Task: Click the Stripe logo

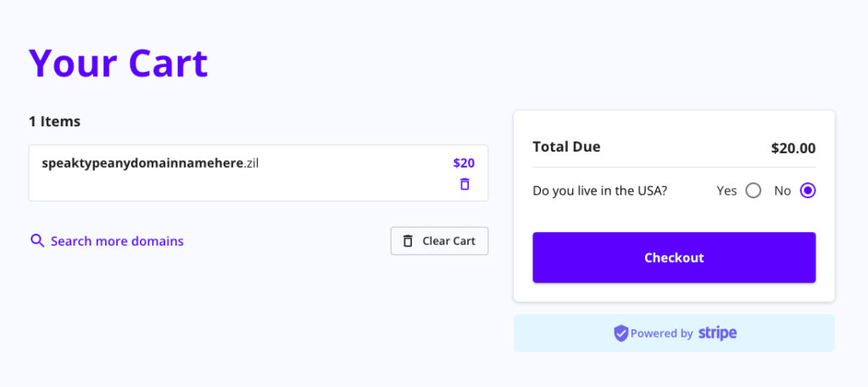Action: click(717, 333)
